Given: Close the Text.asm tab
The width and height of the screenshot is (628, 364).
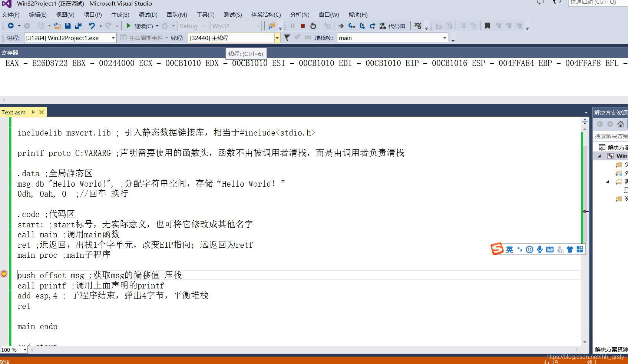Looking at the screenshot, I should tap(42, 112).
